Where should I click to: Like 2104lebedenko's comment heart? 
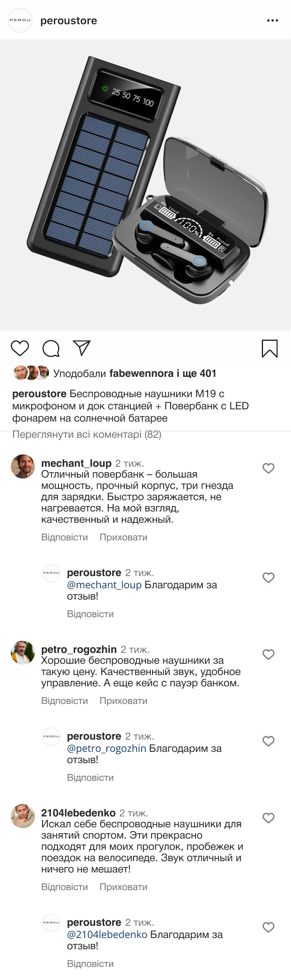(x=268, y=818)
